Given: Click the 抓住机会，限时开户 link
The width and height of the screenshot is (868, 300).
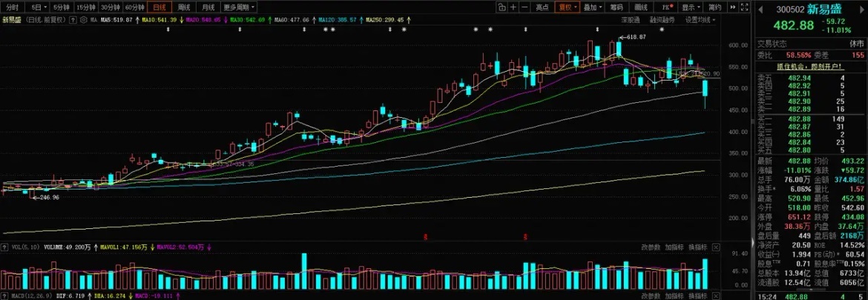Looking at the screenshot, I should [x=810, y=66].
